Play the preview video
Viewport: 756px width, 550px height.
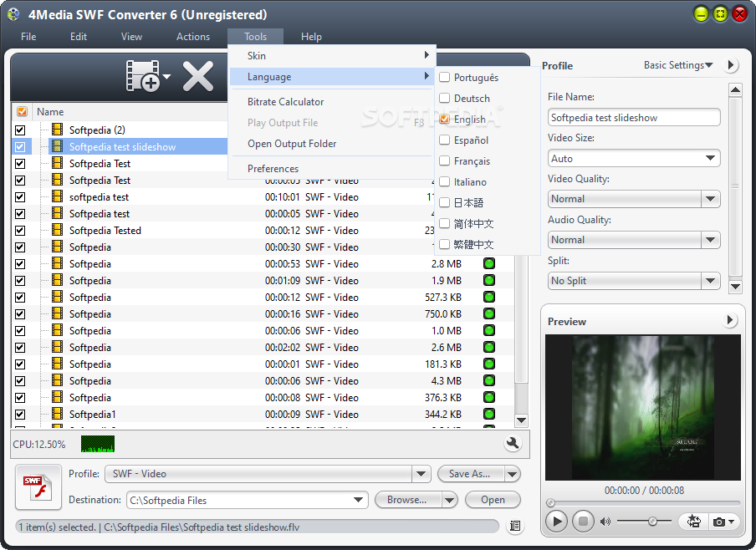tap(556, 521)
